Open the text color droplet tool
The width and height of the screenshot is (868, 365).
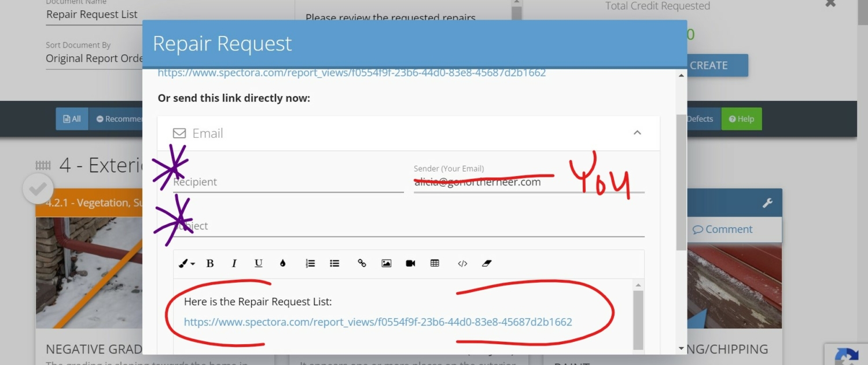(282, 264)
